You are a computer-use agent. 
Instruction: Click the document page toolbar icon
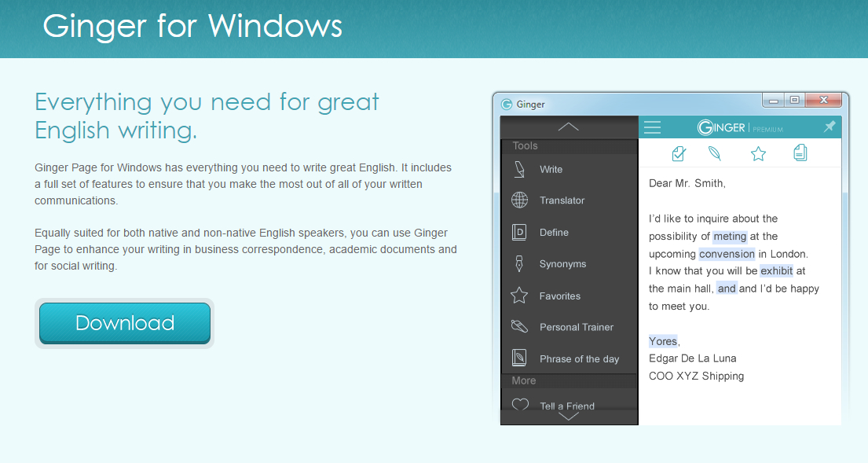pos(800,152)
